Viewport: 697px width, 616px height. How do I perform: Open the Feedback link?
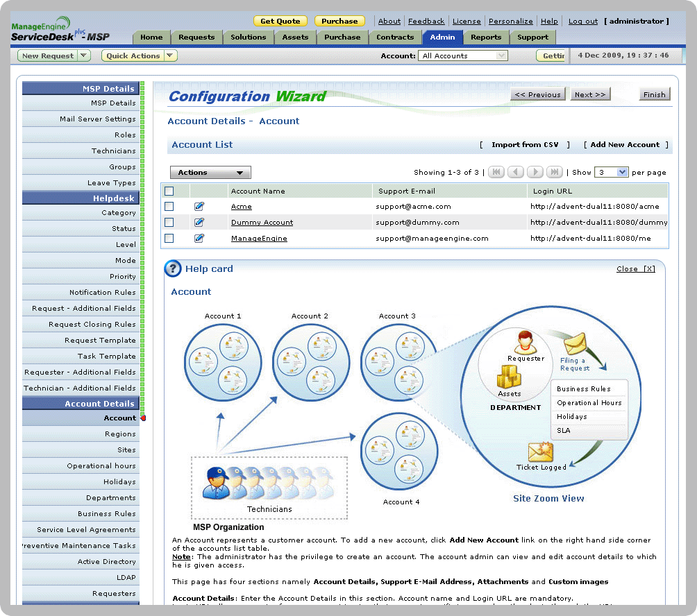coord(426,21)
